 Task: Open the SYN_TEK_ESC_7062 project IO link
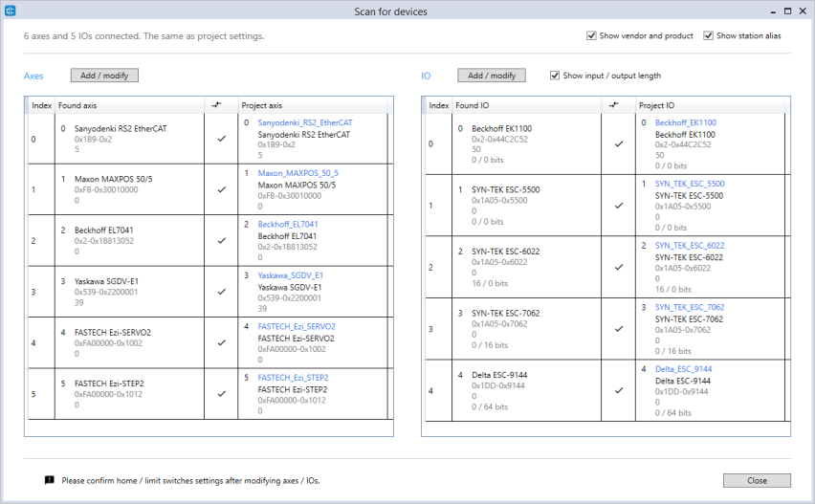click(690, 307)
